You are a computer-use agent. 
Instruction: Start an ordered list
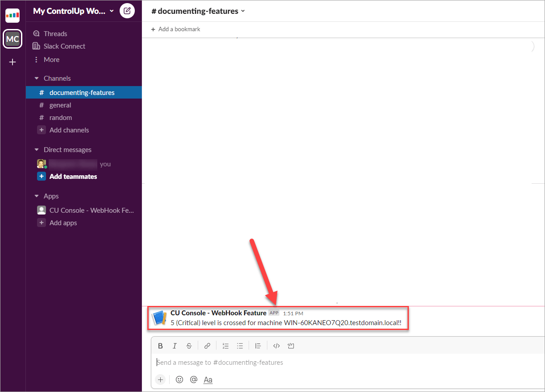tap(225, 346)
